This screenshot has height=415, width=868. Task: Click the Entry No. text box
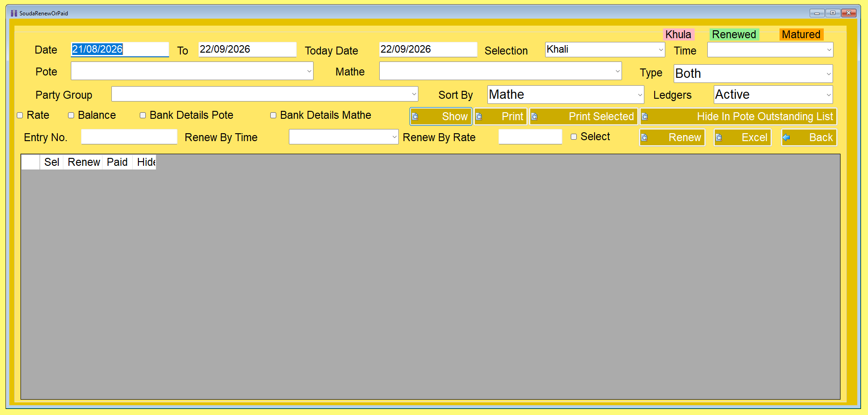129,137
